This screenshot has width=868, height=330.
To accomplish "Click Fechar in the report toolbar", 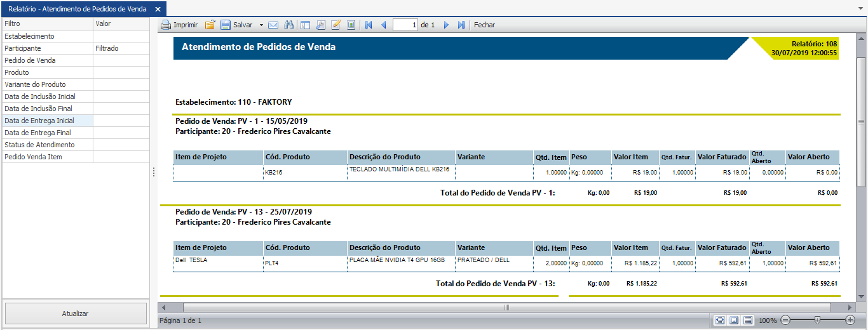I will (484, 25).
